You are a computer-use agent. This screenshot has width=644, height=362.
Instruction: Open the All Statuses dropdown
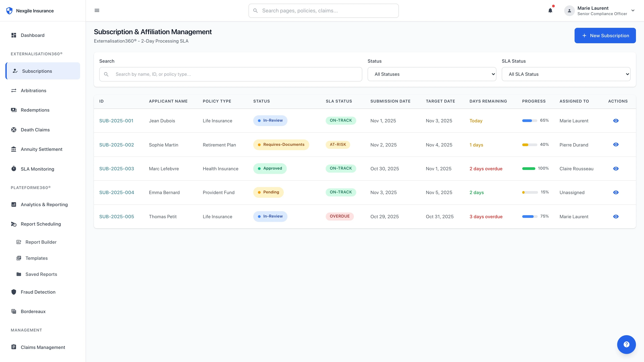[x=432, y=74]
